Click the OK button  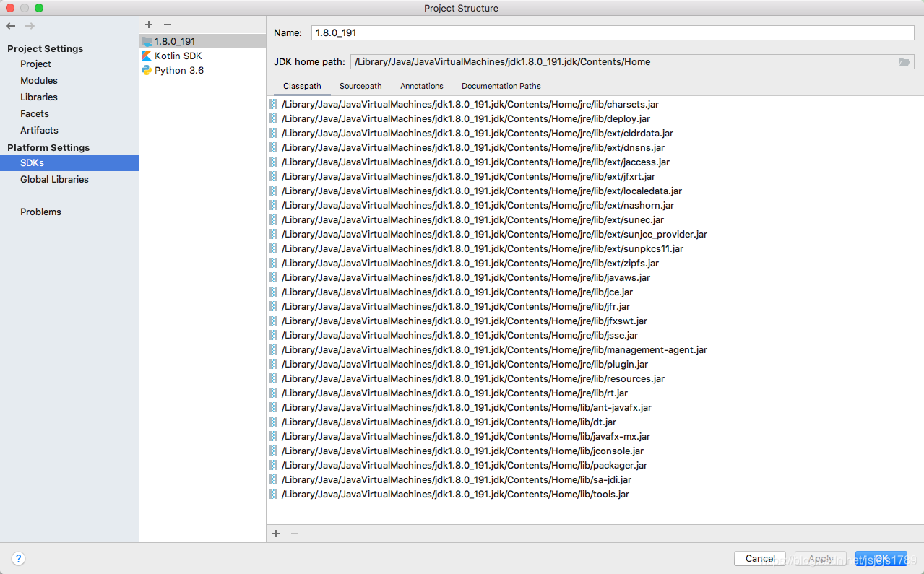coord(881,558)
